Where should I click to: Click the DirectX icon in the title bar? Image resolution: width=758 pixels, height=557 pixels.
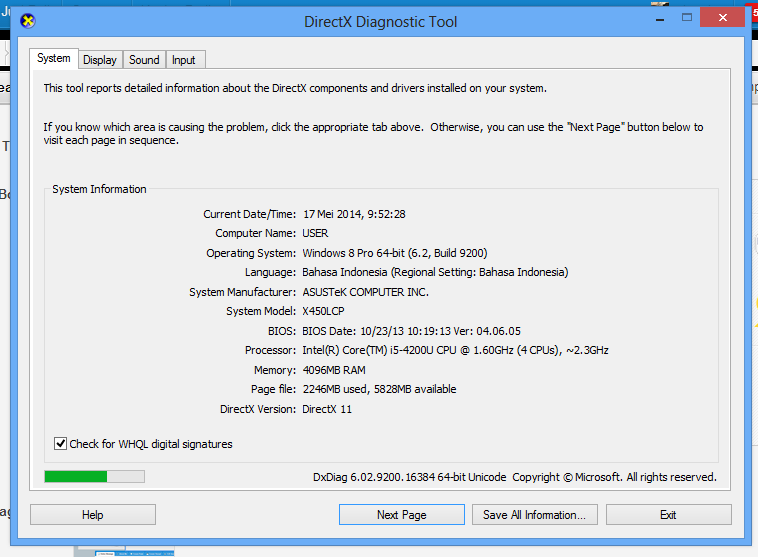pyautogui.click(x=27, y=20)
